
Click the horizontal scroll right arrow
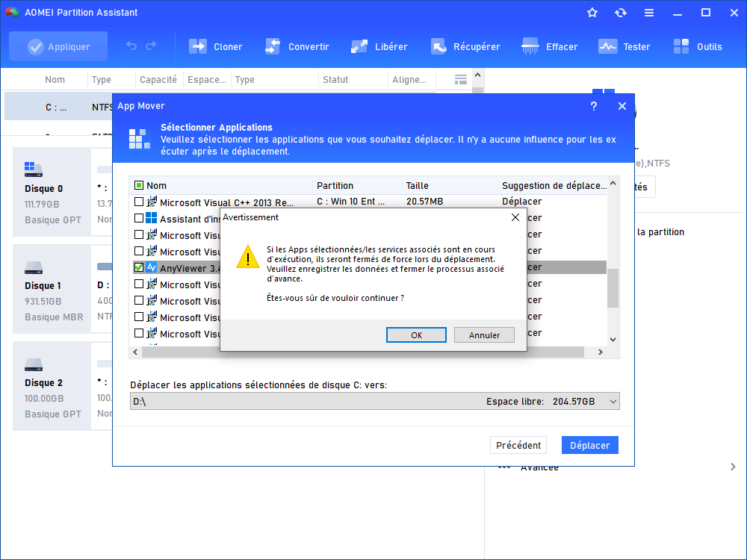click(x=601, y=352)
